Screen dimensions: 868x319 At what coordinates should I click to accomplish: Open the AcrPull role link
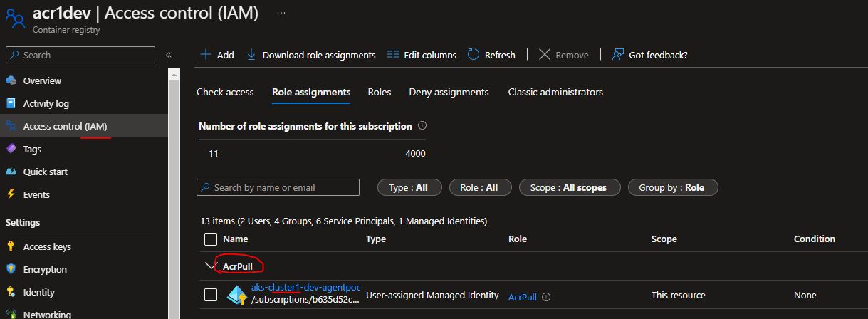523,297
